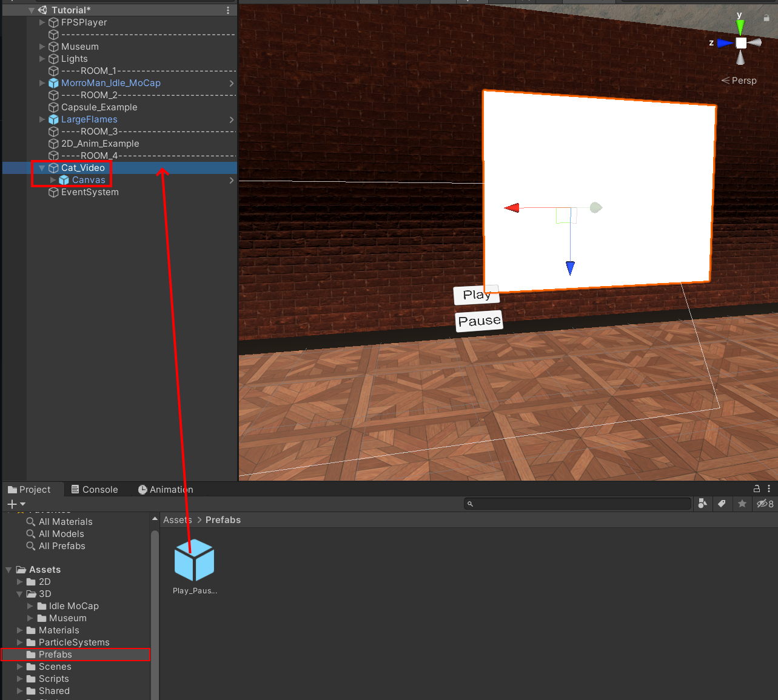Open MorroMan_Idle_MoCap prefab with right chevron
The width and height of the screenshot is (778, 700).
tap(231, 83)
